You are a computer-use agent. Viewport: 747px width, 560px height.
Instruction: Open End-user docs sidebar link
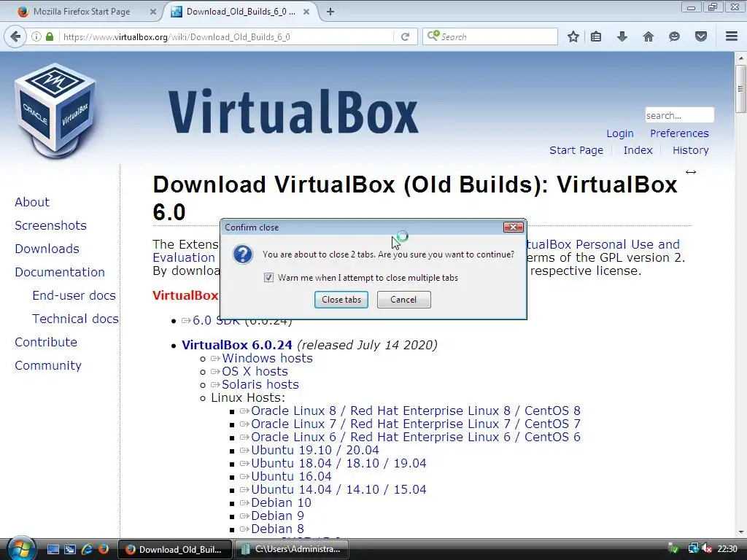click(74, 295)
